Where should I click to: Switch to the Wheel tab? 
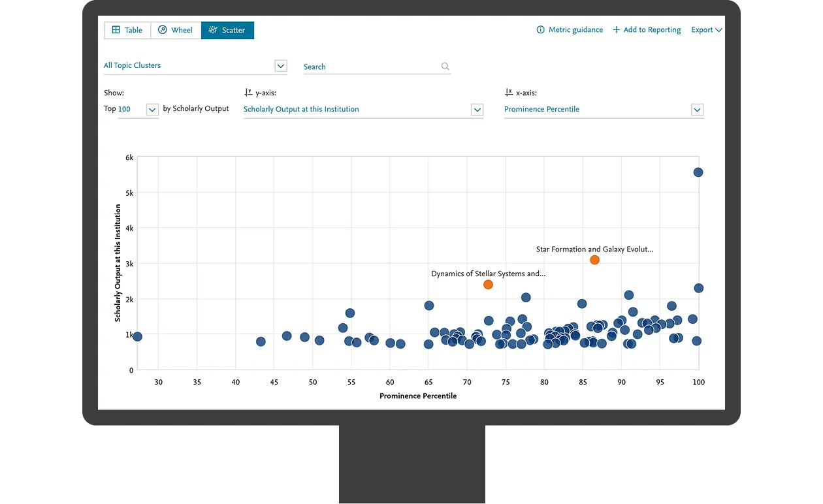[x=175, y=30]
